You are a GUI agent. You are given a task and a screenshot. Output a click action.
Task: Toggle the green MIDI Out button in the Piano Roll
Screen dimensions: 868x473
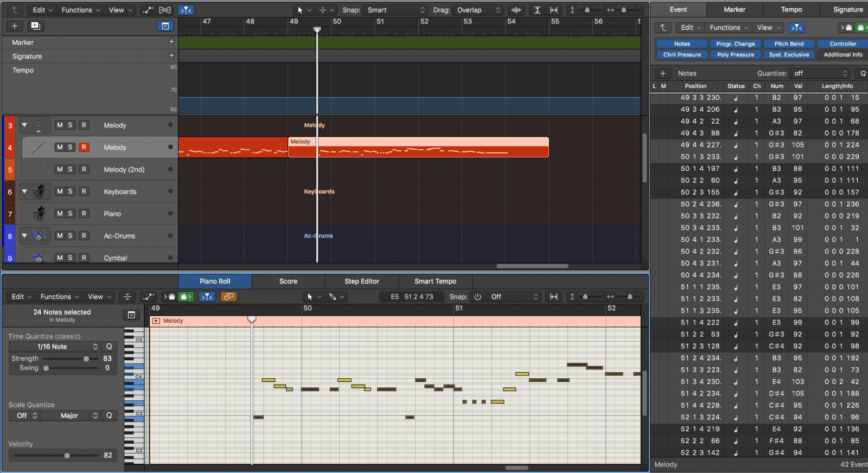pos(186,297)
